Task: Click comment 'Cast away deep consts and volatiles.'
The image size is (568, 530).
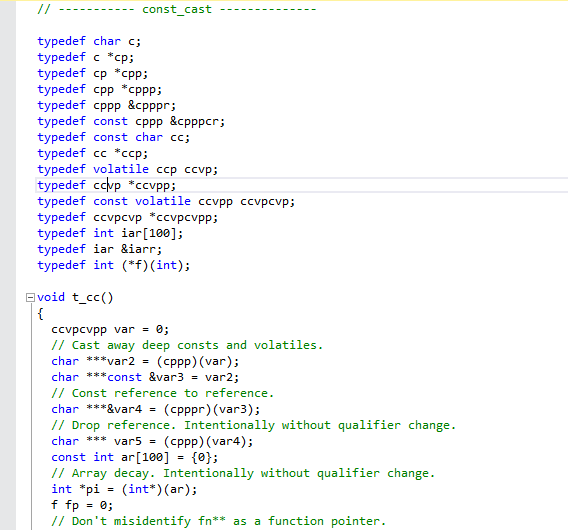Action: click(187, 345)
